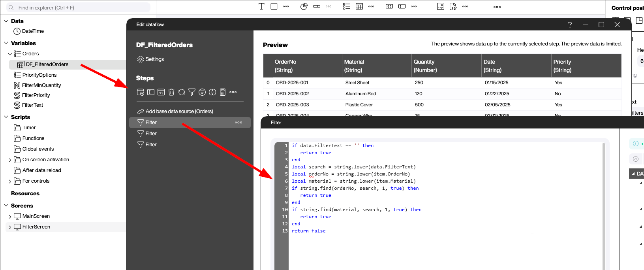Click cell Plastic Cover in preview
This screenshot has height=270, width=644.
(x=359, y=105)
